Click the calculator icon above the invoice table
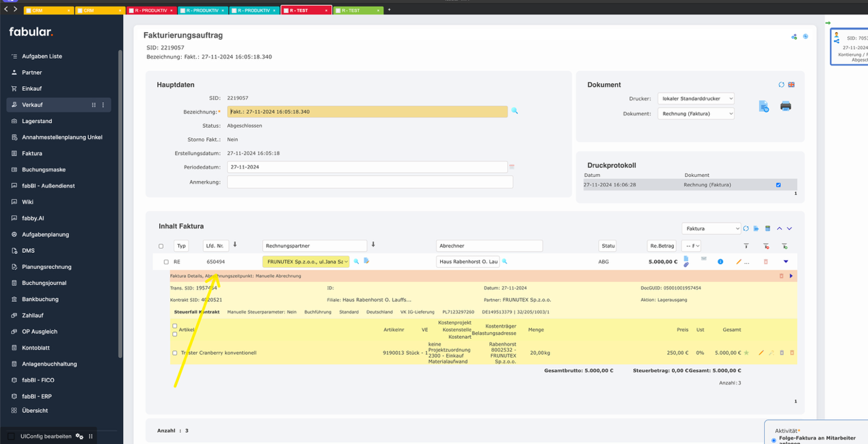Viewport: 868px width, 444px height. 768,228
